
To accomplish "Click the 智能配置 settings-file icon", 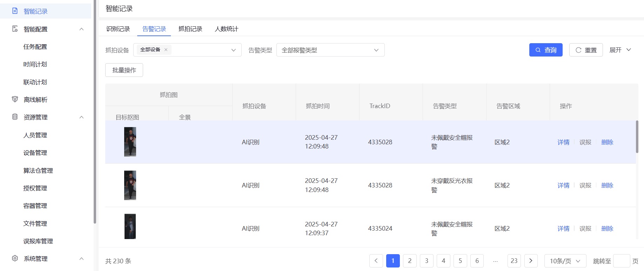I will pyautogui.click(x=15, y=29).
